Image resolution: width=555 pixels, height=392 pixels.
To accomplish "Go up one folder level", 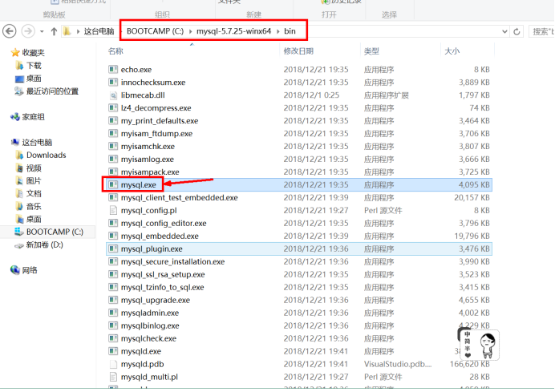I will (54, 31).
